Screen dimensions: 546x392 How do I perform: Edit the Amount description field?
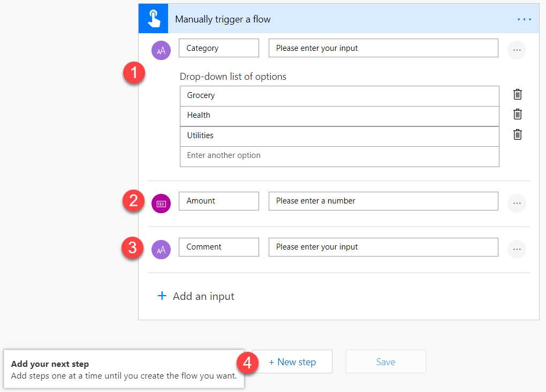pos(383,201)
